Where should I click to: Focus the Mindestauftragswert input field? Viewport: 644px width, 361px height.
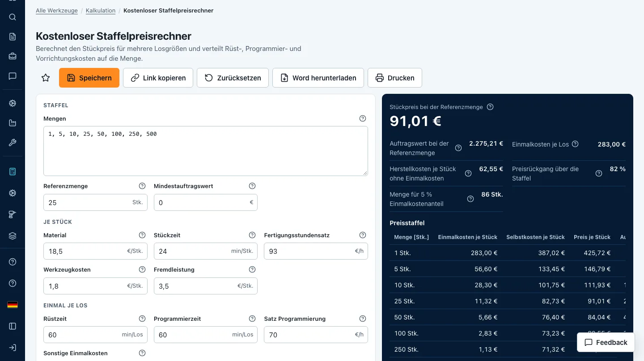coord(206,202)
